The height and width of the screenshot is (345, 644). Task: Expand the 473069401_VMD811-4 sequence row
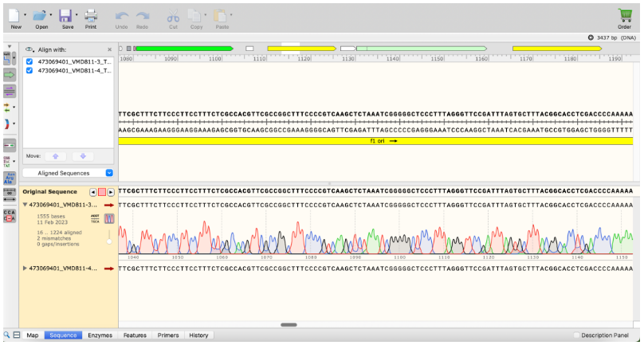25,269
